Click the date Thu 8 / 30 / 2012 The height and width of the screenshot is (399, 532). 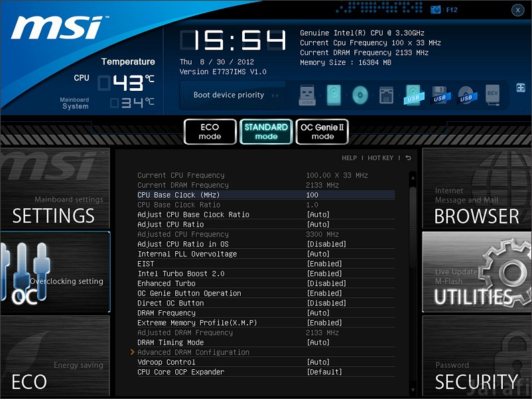pyautogui.click(x=217, y=62)
